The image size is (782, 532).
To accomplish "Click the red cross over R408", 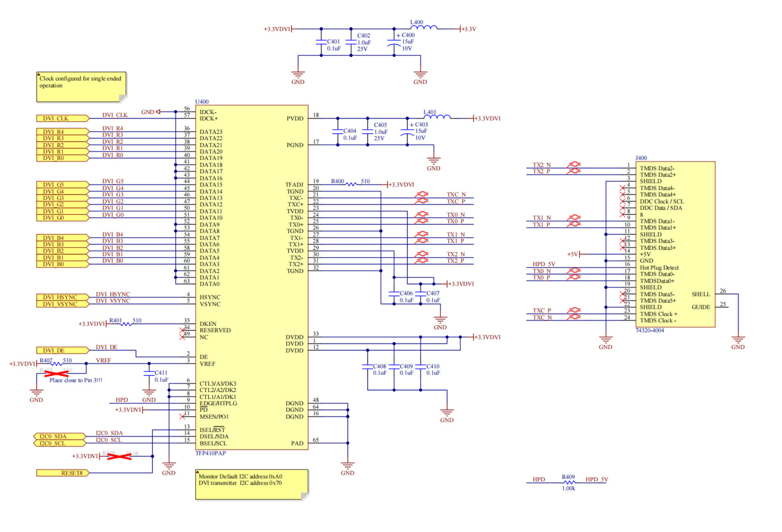I will (119, 456).
